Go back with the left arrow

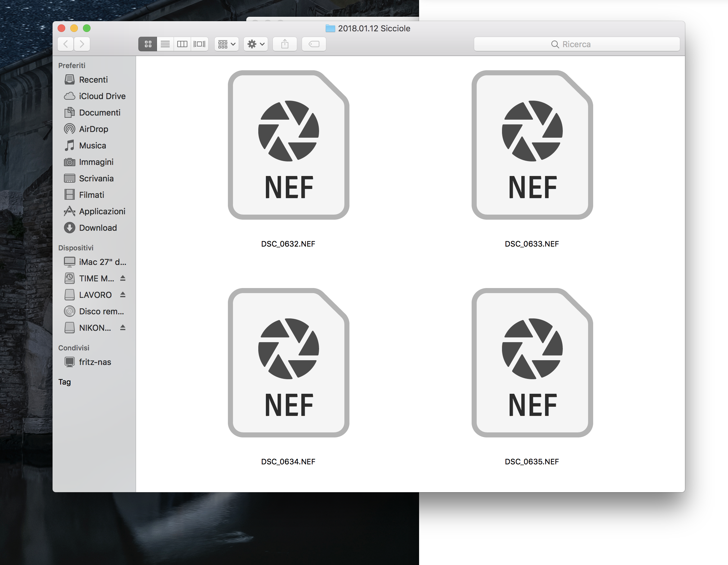pos(66,44)
